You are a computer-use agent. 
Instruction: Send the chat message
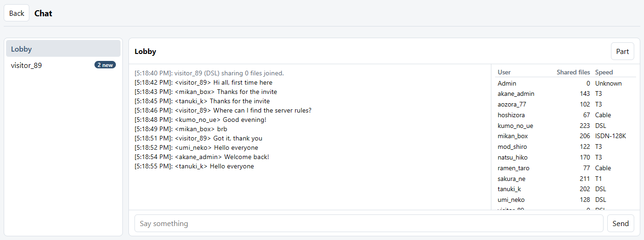[621, 223]
